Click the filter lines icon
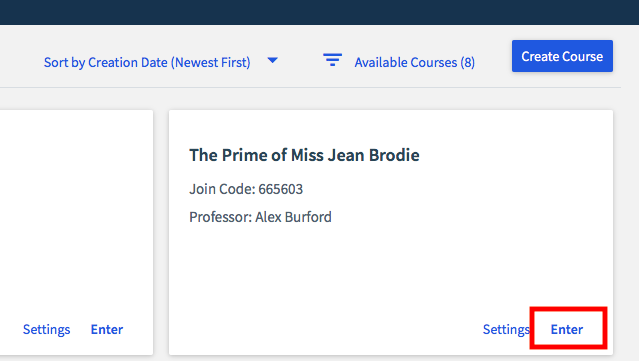This screenshot has height=361, width=639. click(333, 60)
